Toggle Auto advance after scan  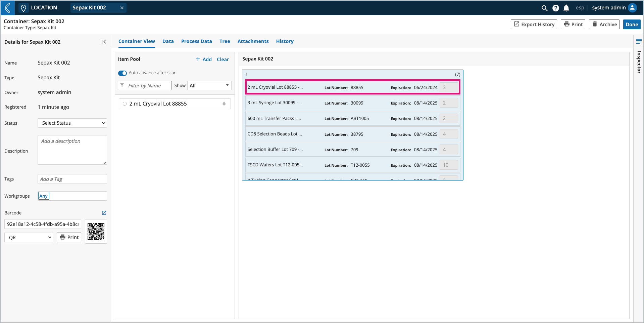pyautogui.click(x=122, y=73)
